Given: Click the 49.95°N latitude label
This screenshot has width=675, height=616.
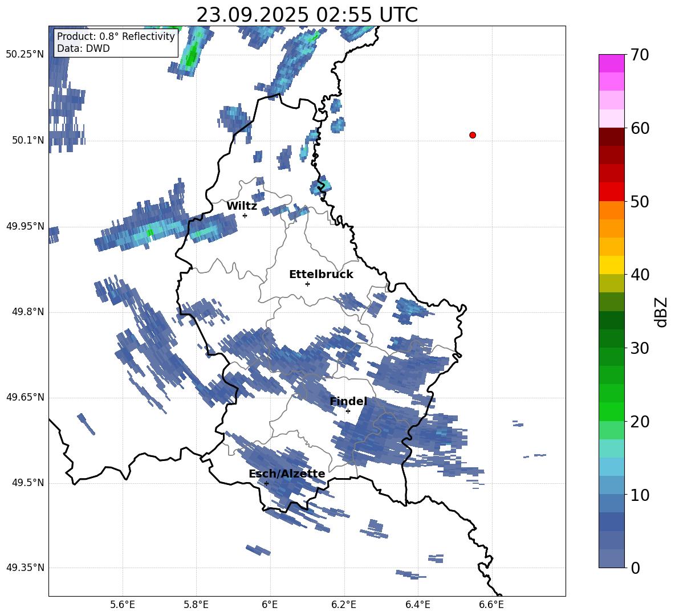Looking at the screenshot, I should (x=25, y=226).
